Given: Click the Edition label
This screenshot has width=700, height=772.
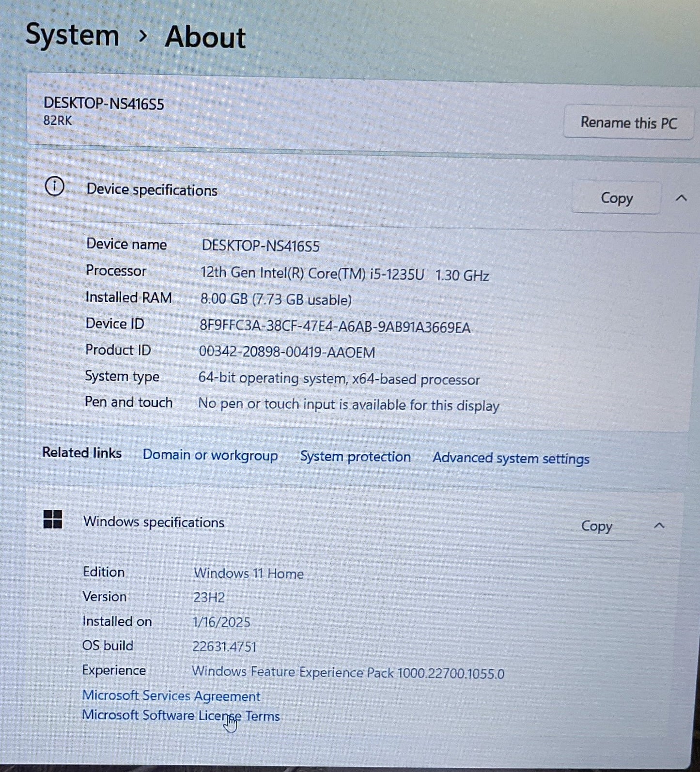Looking at the screenshot, I should [104, 572].
